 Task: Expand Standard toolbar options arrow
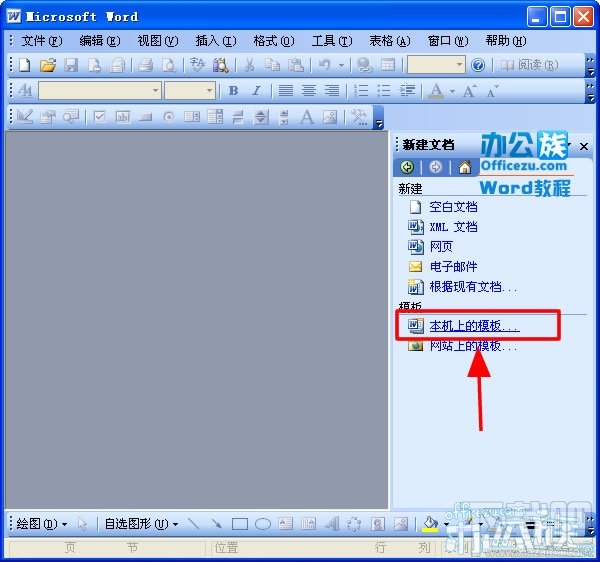pos(590,65)
